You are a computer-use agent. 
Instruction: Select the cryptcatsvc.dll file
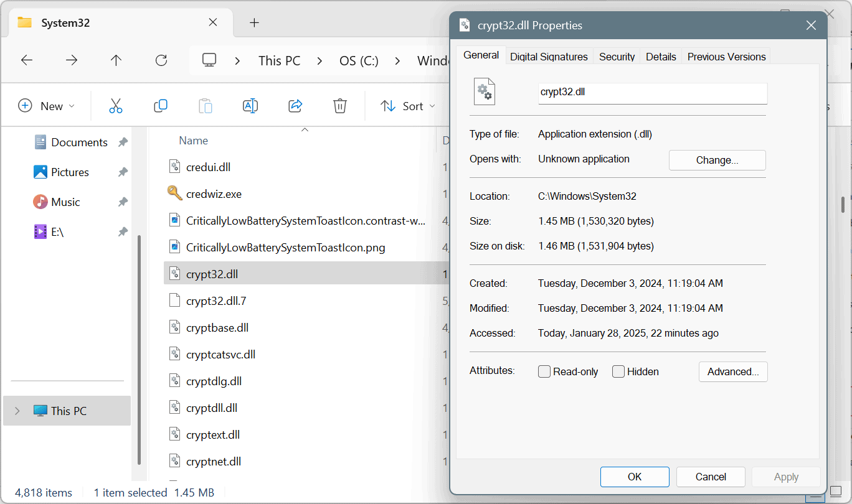220,354
